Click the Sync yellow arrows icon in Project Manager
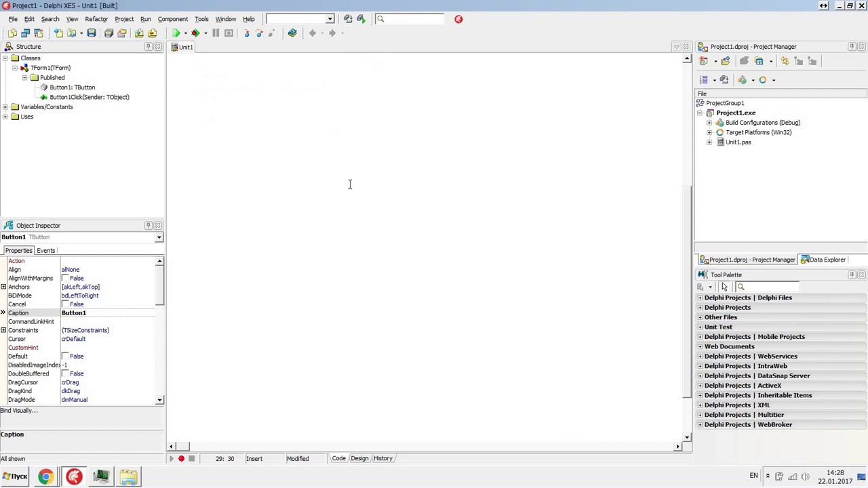This screenshot has width=868, height=488. tap(785, 61)
